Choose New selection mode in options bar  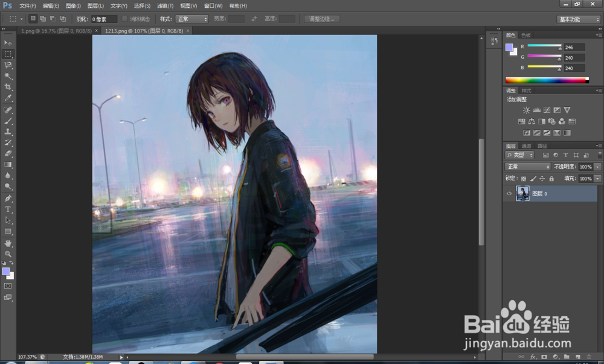click(x=33, y=19)
